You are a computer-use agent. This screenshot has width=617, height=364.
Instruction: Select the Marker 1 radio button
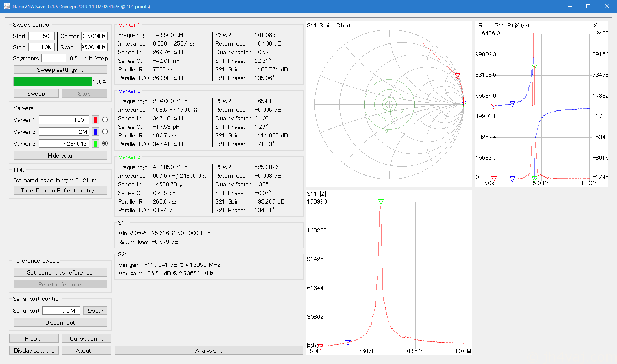105,120
